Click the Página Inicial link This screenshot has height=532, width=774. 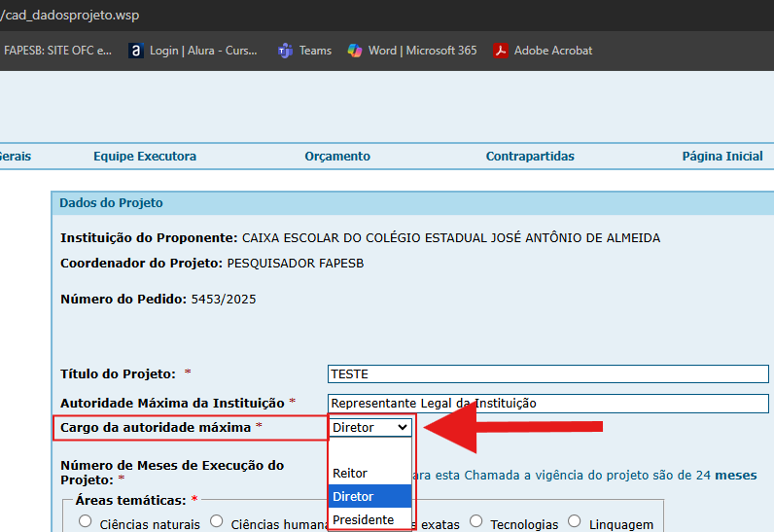722,157
